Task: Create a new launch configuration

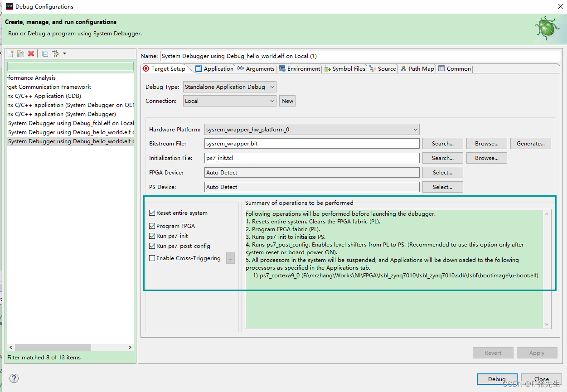Action: [x=10, y=54]
